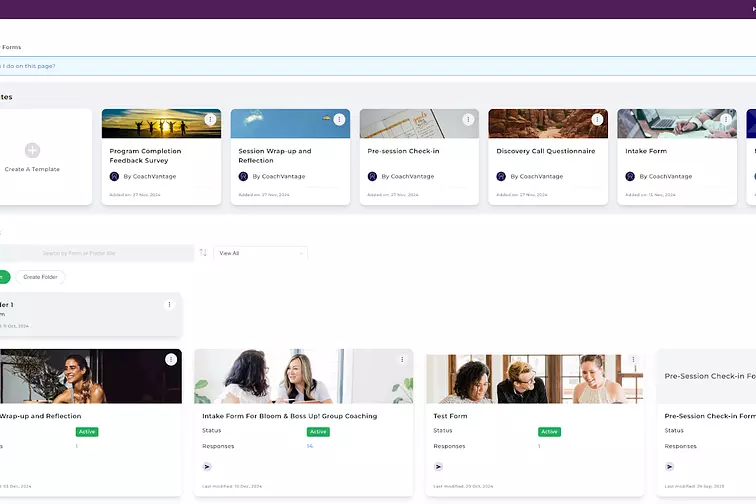Click Session Wrap-up and Reflection template title
Screen dimensions: 756x504
(x=275, y=156)
